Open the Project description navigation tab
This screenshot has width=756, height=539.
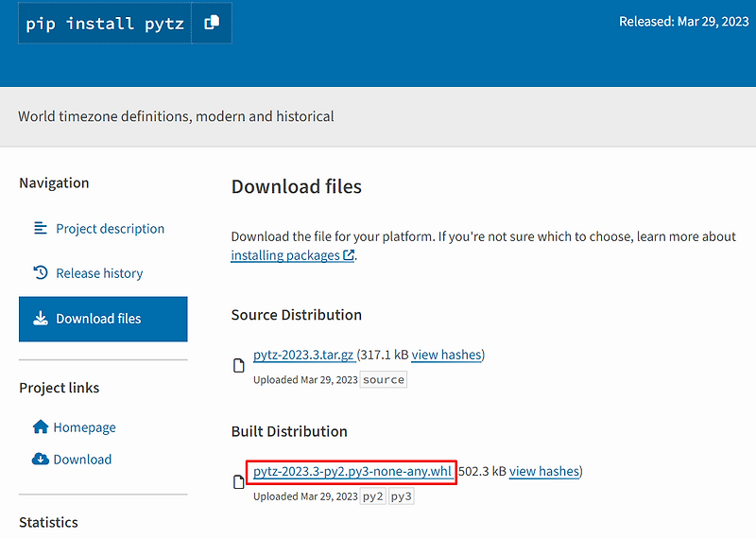coord(110,229)
